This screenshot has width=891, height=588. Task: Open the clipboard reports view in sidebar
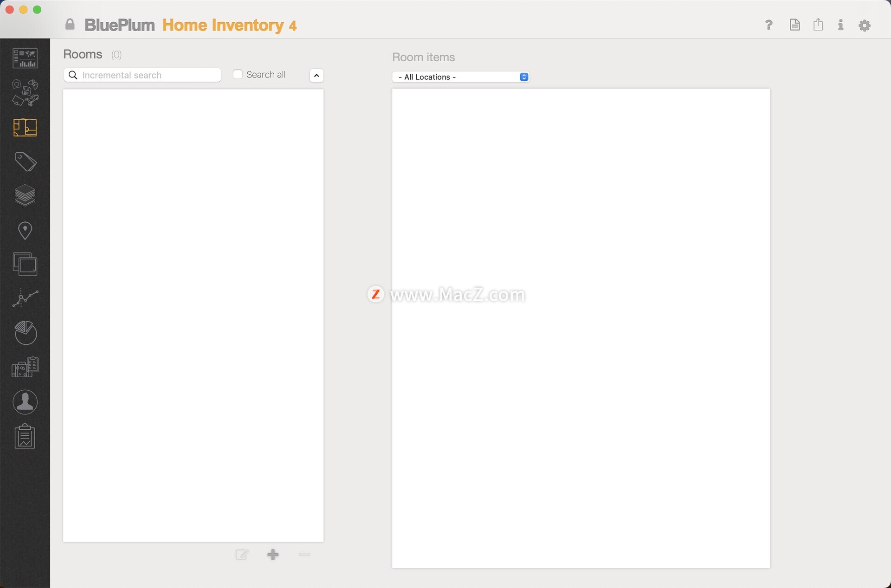(25, 436)
